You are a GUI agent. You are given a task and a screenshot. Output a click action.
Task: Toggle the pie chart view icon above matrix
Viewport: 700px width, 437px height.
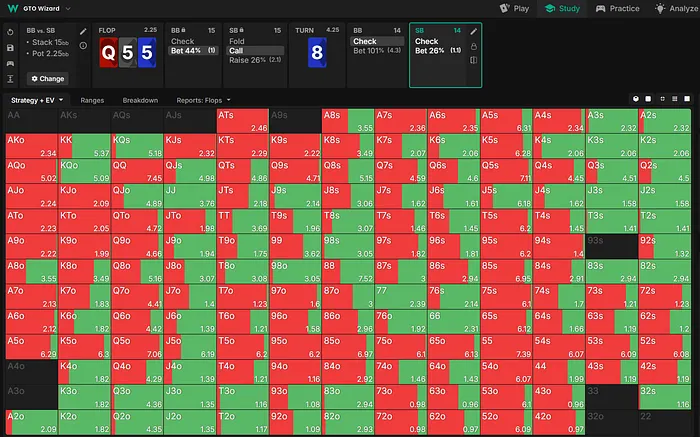point(637,100)
